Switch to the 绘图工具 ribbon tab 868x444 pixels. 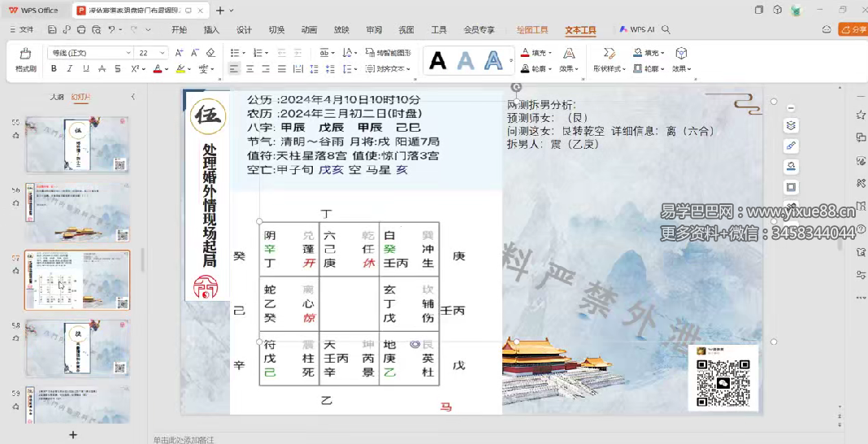532,30
